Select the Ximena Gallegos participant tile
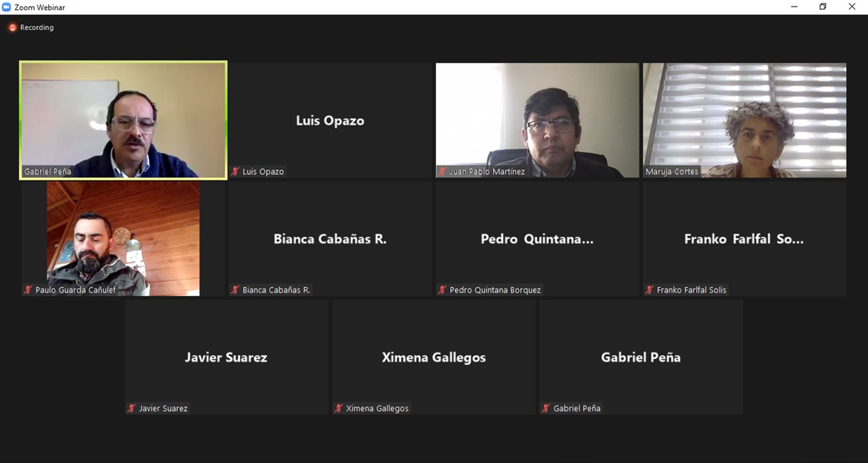Image resolution: width=868 pixels, height=463 pixels. pos(434,357)
